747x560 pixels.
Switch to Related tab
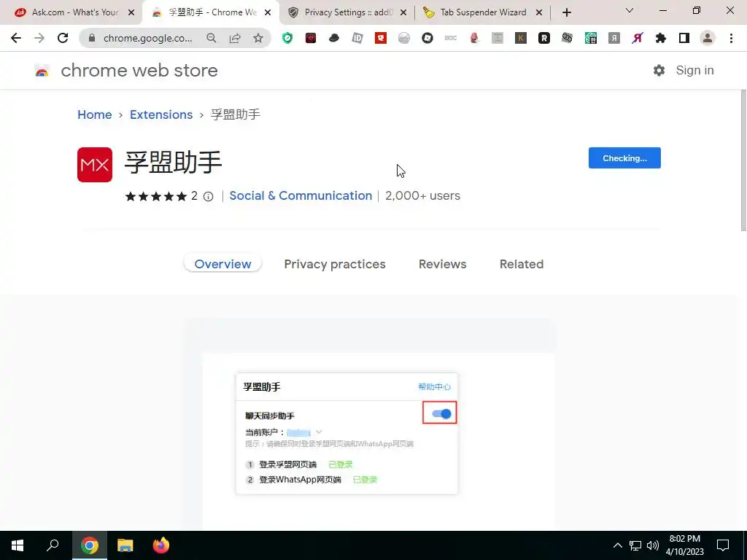(x=522, y=264)
